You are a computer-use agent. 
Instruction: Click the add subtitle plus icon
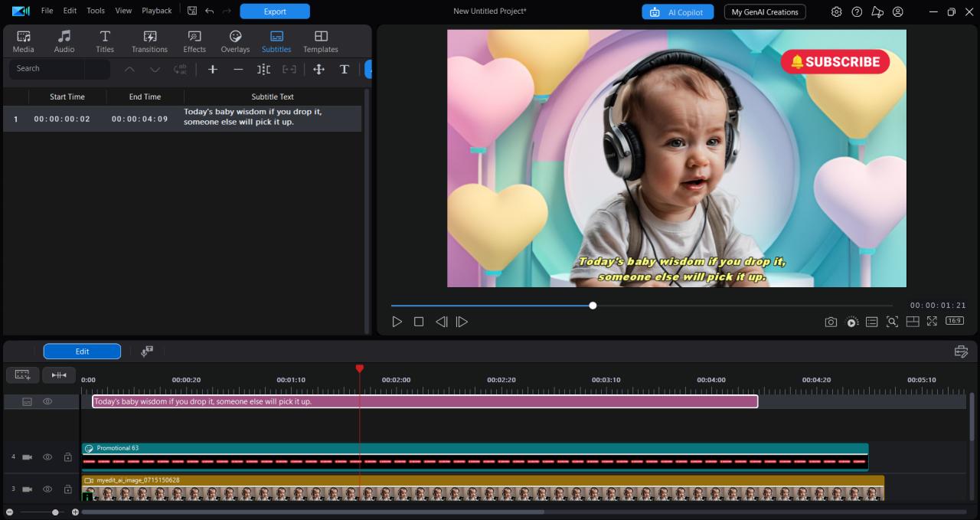[213, 70]
